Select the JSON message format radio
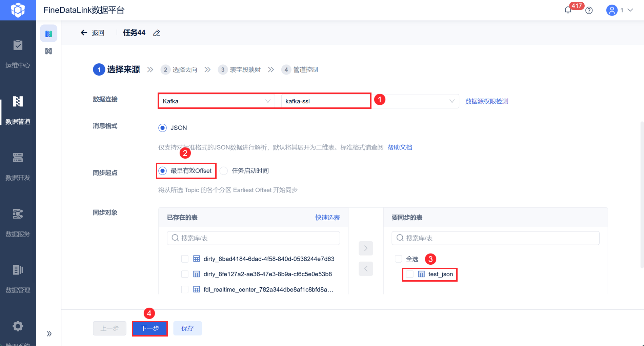The width and height of the screenshot is (644, 346). (163, 128)
